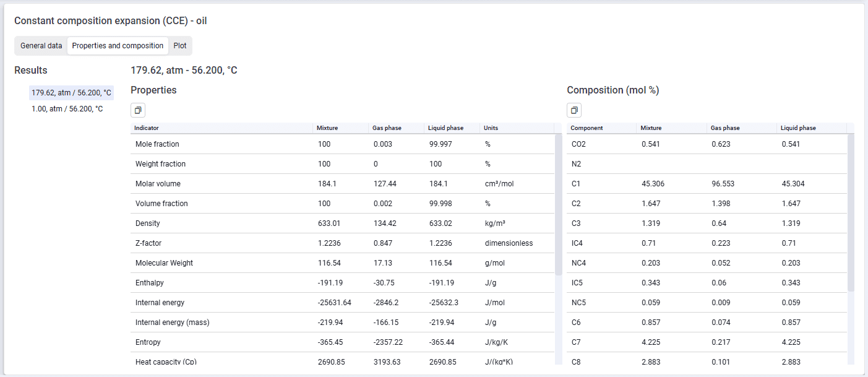Select the Weight fraction row label
This screenshot has width=868, height=377.
(x=160, y=164)
